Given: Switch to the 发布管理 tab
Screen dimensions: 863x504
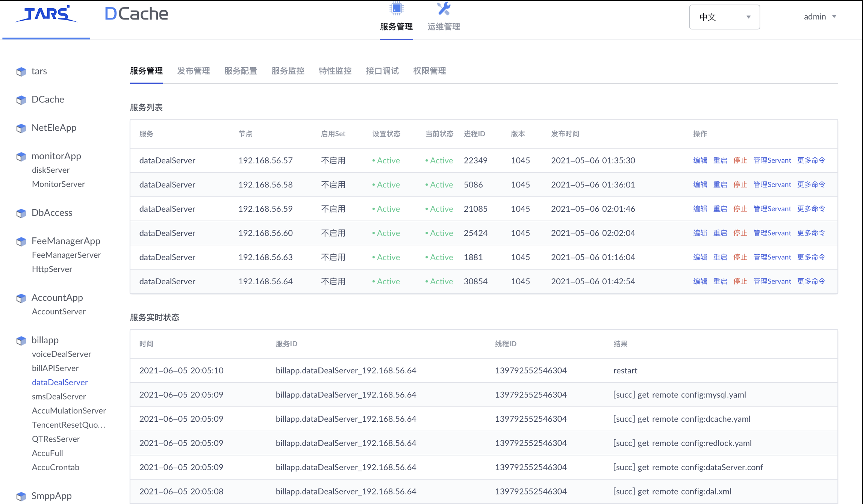Looking at the screenshot, I should coord(193,71).
